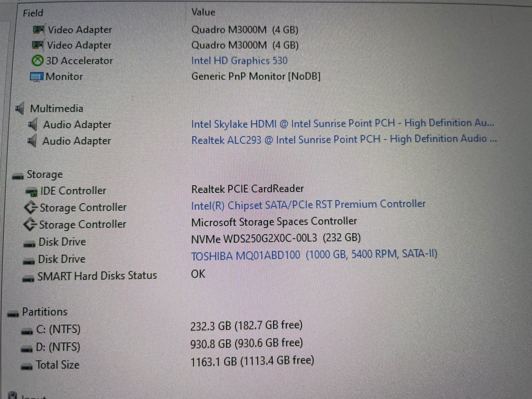
Task: Select NVMe WDS250G2X0C-00L3 (232 GB) value
Action: click(276, 238)
